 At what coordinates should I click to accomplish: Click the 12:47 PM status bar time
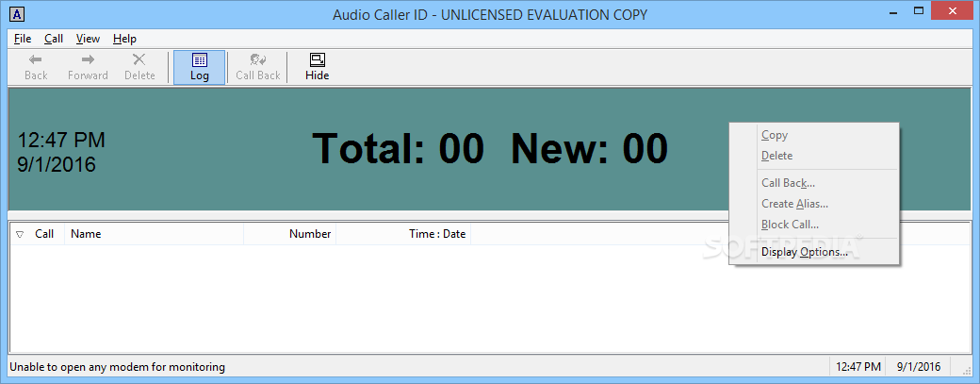pos(858,367)
